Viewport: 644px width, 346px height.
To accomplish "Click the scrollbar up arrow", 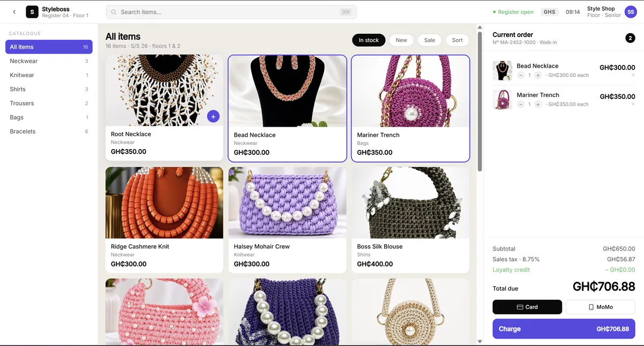I will click(480, 27).
